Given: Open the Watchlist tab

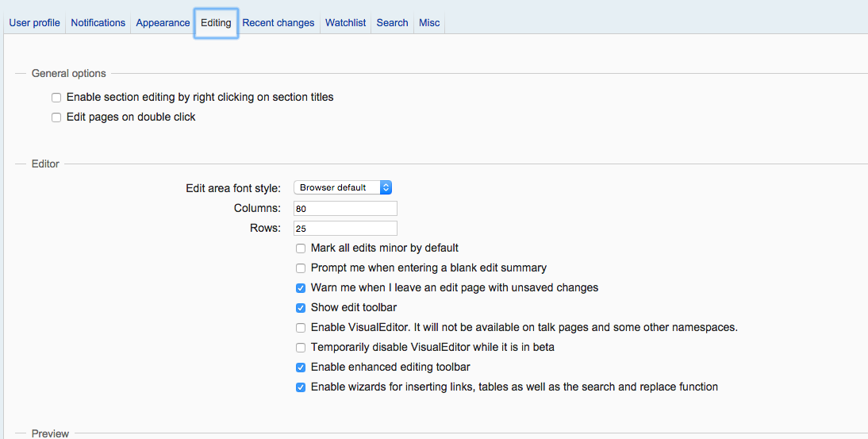Looking at the screenshot, I should click(345, 23).
